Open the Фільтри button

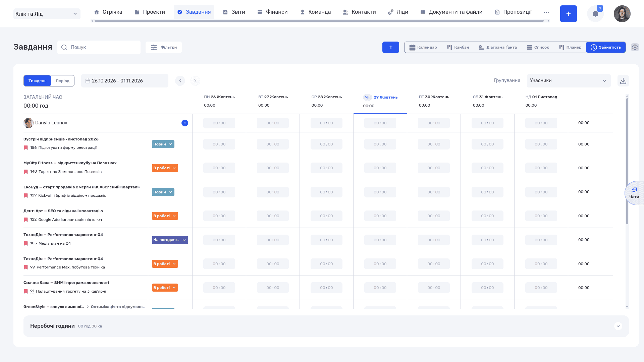point(164,47)
